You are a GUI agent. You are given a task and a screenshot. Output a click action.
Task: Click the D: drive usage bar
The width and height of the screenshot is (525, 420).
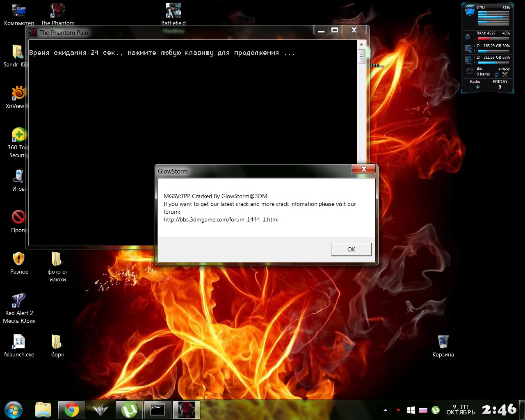click(x=493, y=63)
